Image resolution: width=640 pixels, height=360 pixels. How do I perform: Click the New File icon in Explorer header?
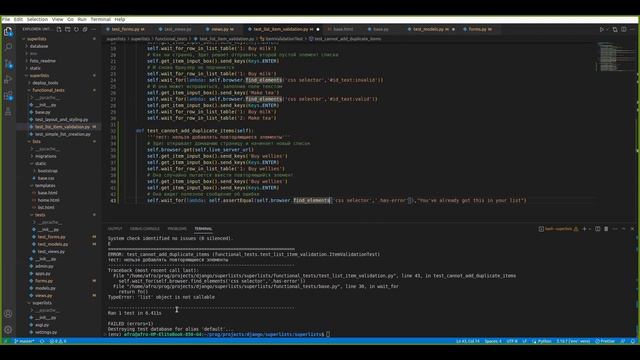click(x=59, y=29)
